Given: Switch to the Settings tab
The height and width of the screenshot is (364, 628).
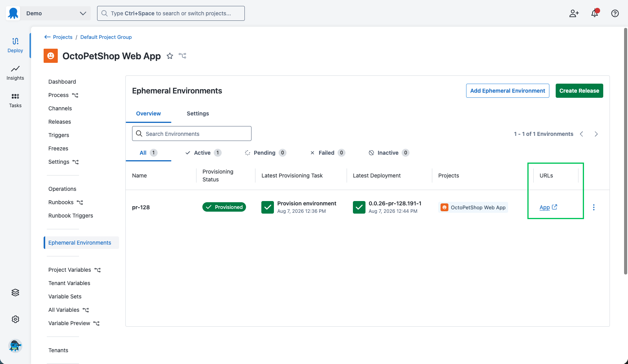Looking at the screenshot, I should click(198, 113).
